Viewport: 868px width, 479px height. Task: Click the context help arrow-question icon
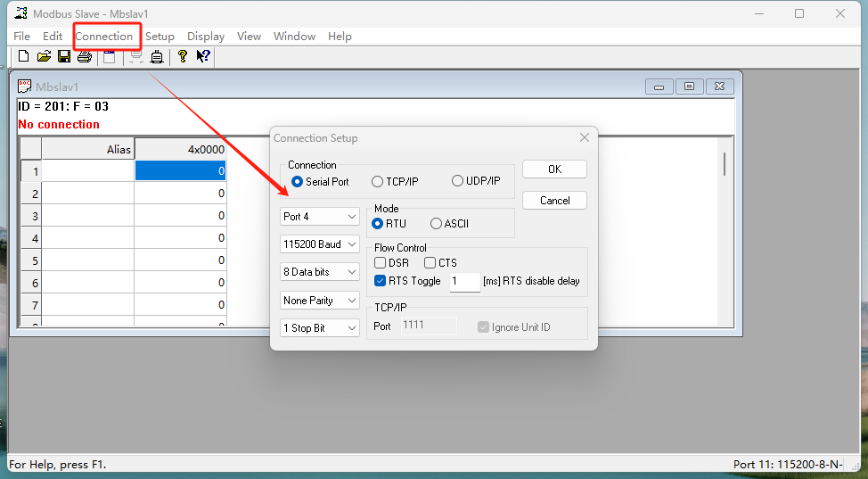point(203,56)
